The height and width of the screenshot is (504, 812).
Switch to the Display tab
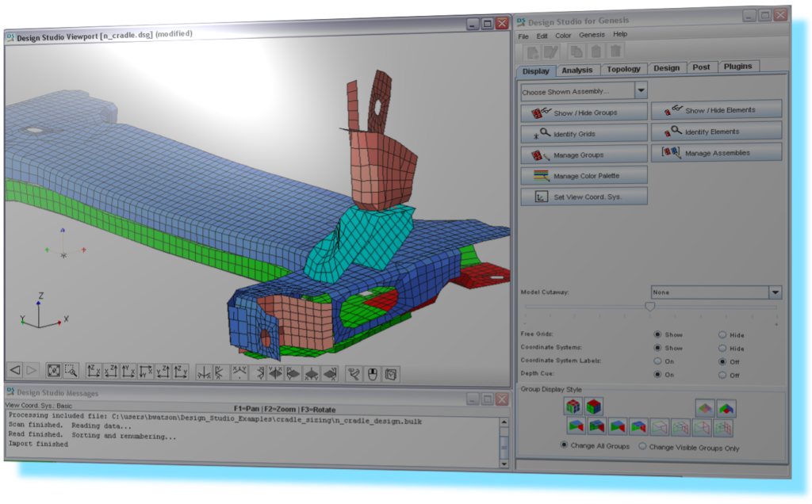coord(536,71)
